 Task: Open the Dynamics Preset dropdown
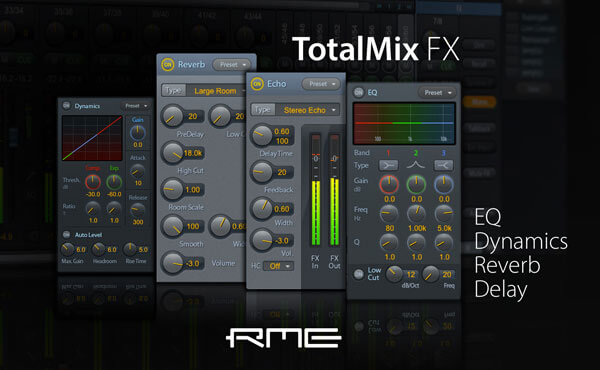pos(135,106)
